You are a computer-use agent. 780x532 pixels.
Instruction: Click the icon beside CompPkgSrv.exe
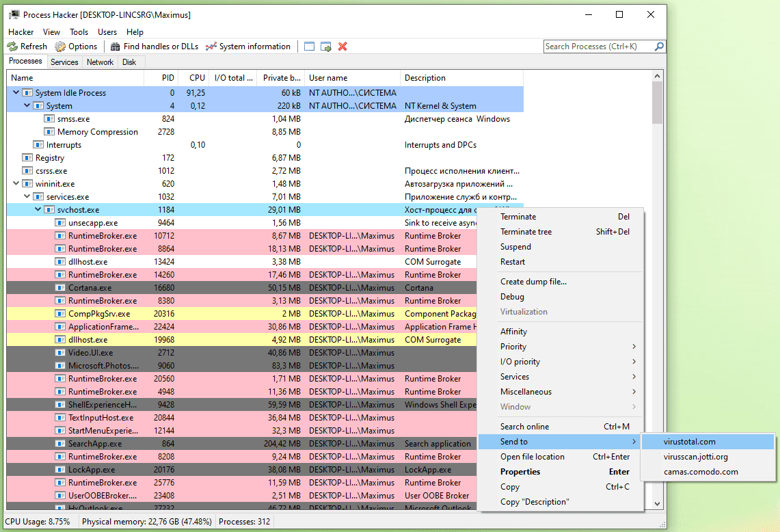point(60,314)
